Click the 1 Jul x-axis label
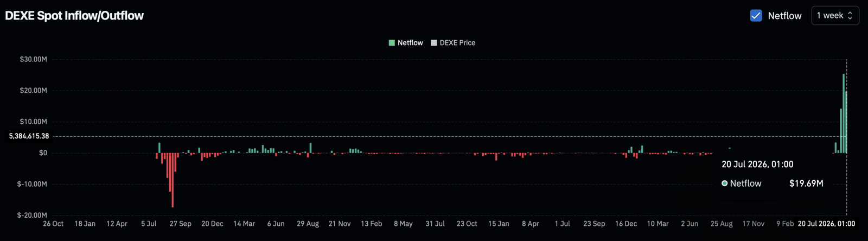Screen dimensions: 868x241 click(x=563, y=224)
